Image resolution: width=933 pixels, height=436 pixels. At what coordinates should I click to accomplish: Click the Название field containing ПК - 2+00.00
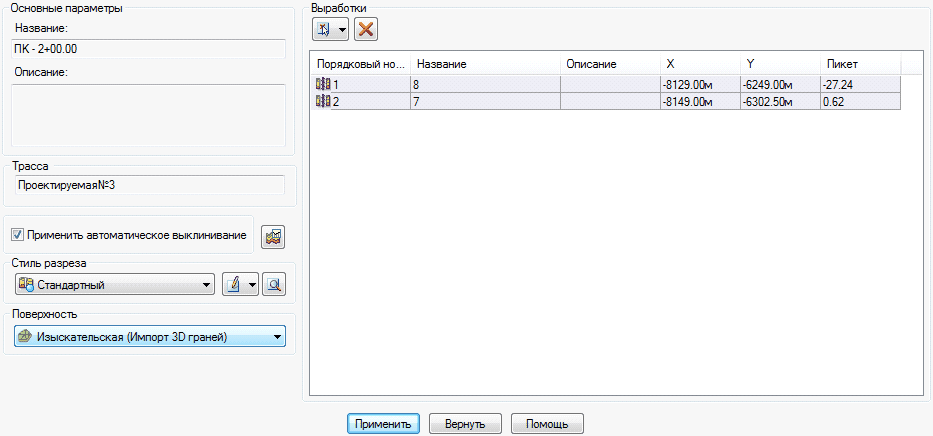pyautogui.click(x=148, y=48)
